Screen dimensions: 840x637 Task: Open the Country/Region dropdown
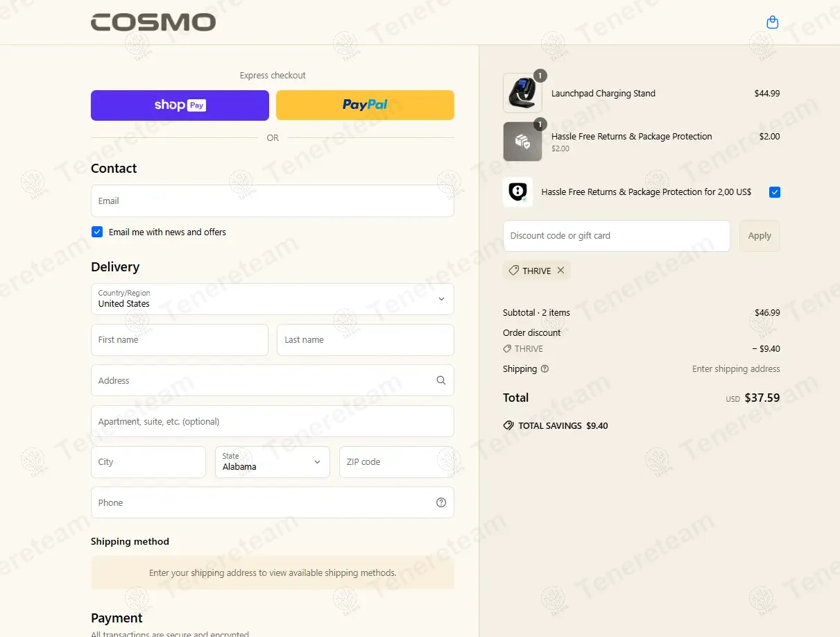click(273, 299)
